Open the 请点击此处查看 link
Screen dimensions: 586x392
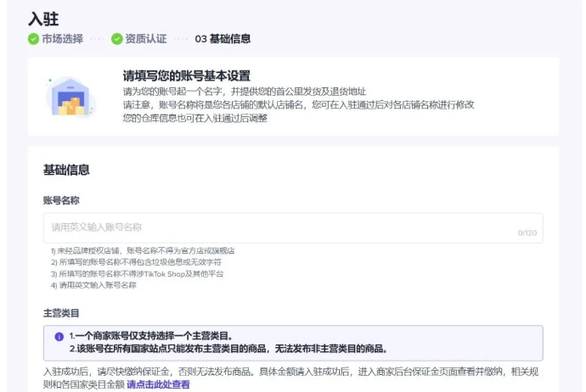(x=158, y=384)
